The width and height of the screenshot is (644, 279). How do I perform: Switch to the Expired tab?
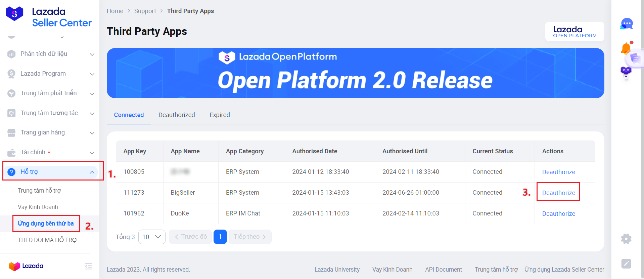click(220, 115)
